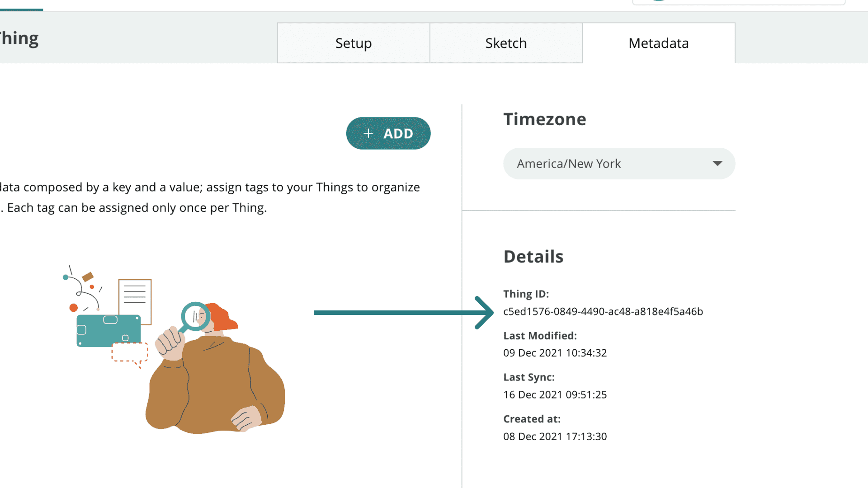Open the Sketch tab
Screen dimensions: 868x488
click(506, 43)
